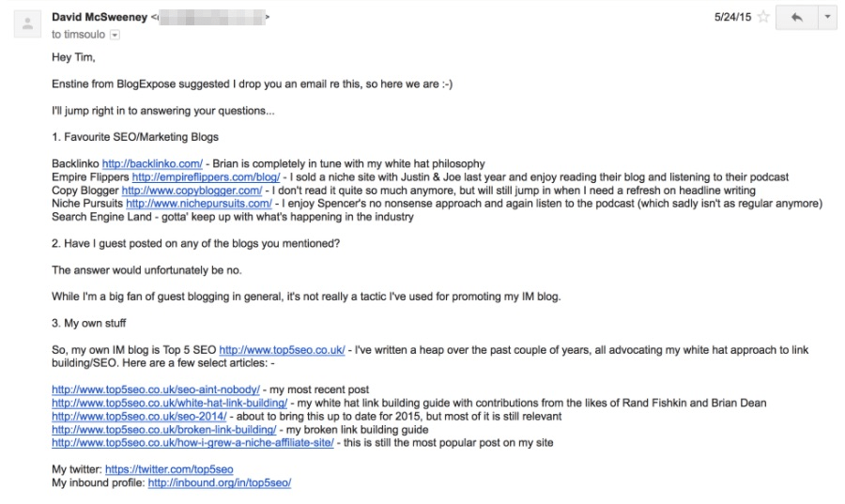
Task: Open the seo-aint-nobody article link
Action: (x=156, y=389)
